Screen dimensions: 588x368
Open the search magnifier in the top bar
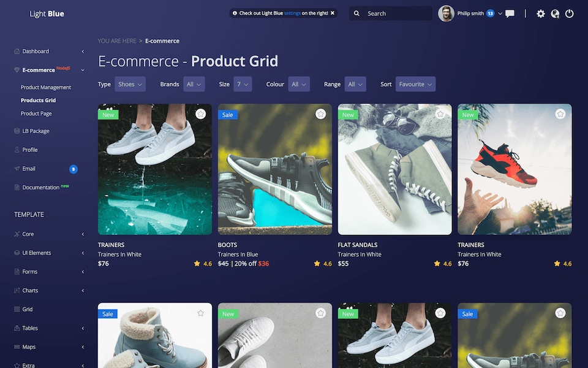[356, 13]
